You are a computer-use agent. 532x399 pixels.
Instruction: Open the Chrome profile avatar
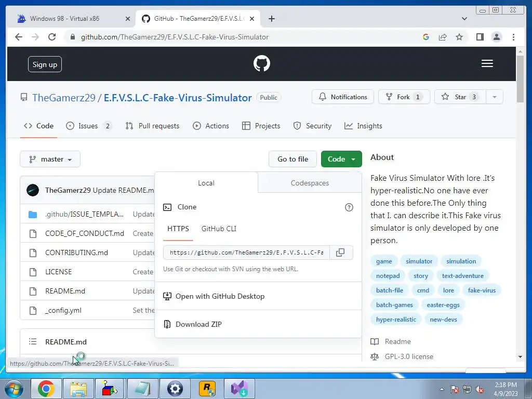click(x=496, y=37)
